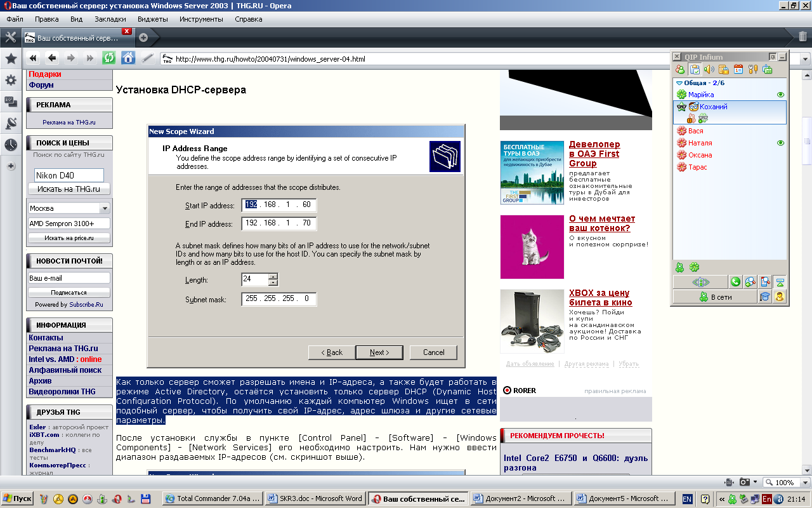Viewport: 812px width, 508px height.
Task: Toggle sound in the QIP Infium toolbar
Action: pos(709,69)
